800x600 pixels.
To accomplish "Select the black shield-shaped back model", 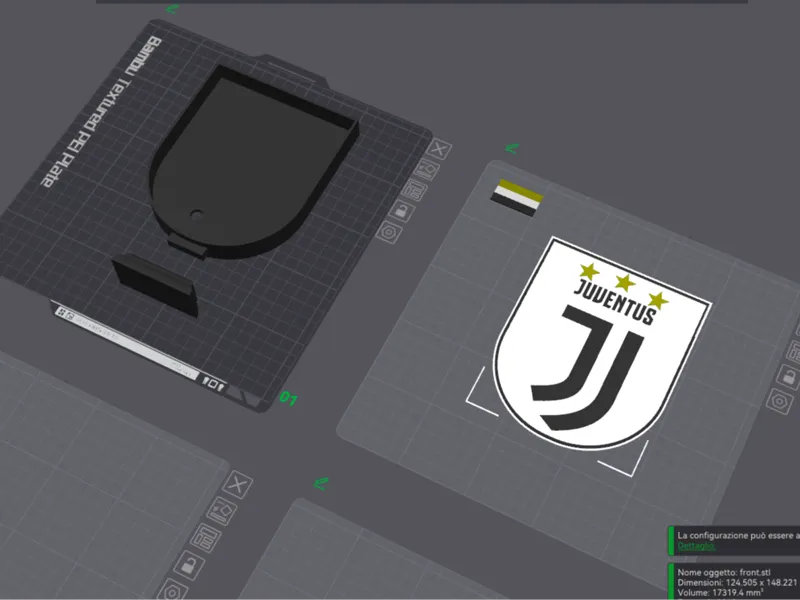I will pos(254,162).
